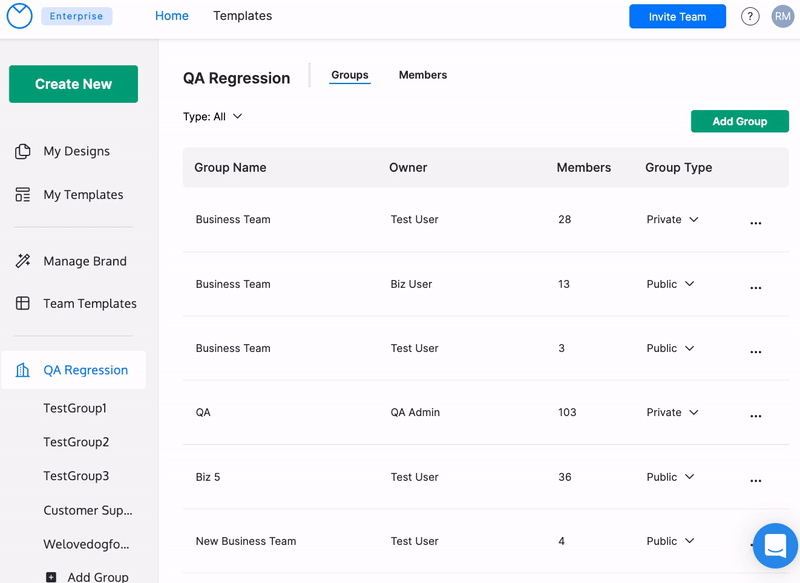Click the green Add Group button
The height and width of the screenshot is (583, 800).
[x=739, y=121]
